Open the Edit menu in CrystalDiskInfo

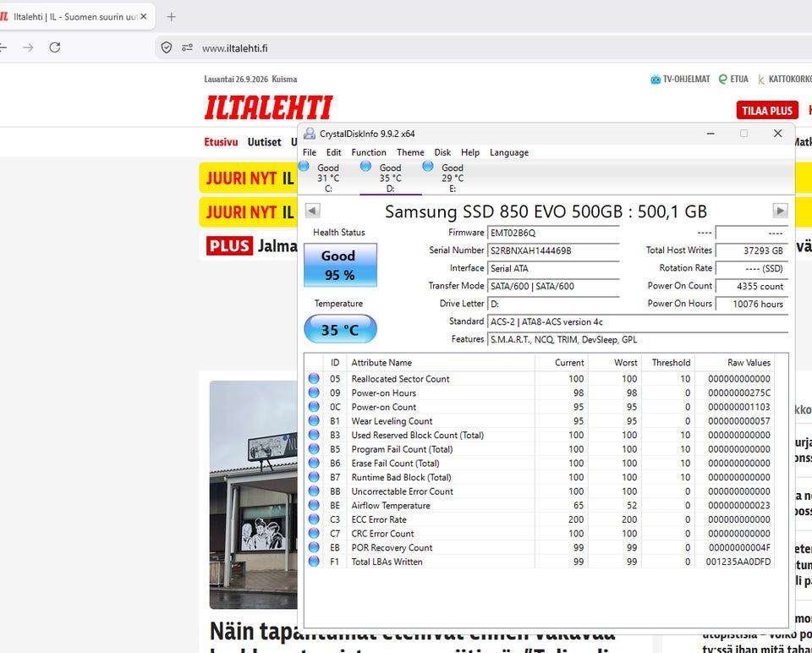[333, 152]
